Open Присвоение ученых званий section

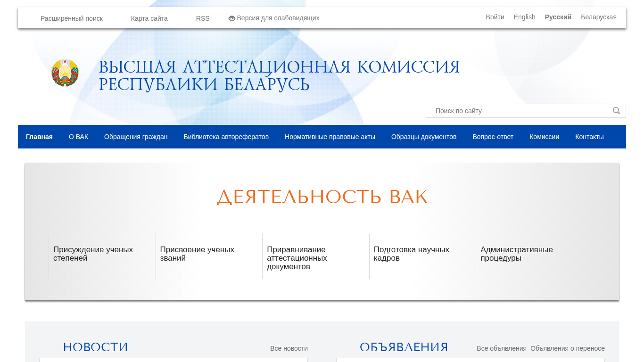pos(197,254)
